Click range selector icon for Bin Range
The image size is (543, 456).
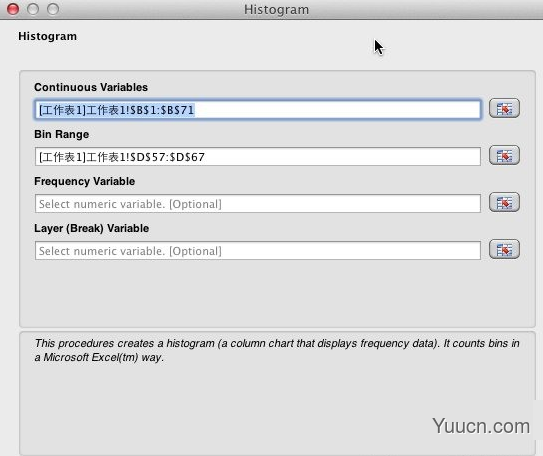pos(504,155)
